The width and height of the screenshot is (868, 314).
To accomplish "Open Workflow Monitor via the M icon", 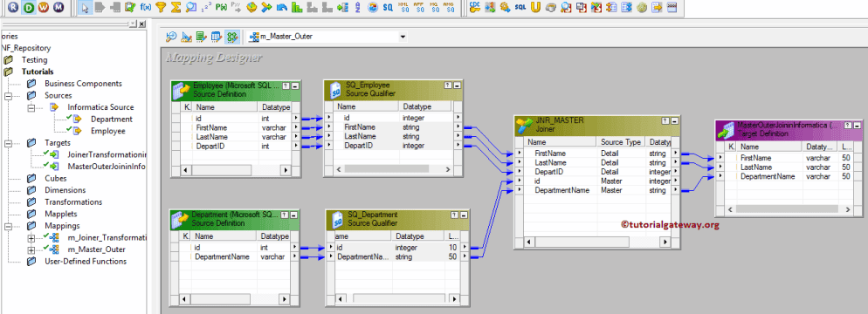I will (x=59, y=7).
